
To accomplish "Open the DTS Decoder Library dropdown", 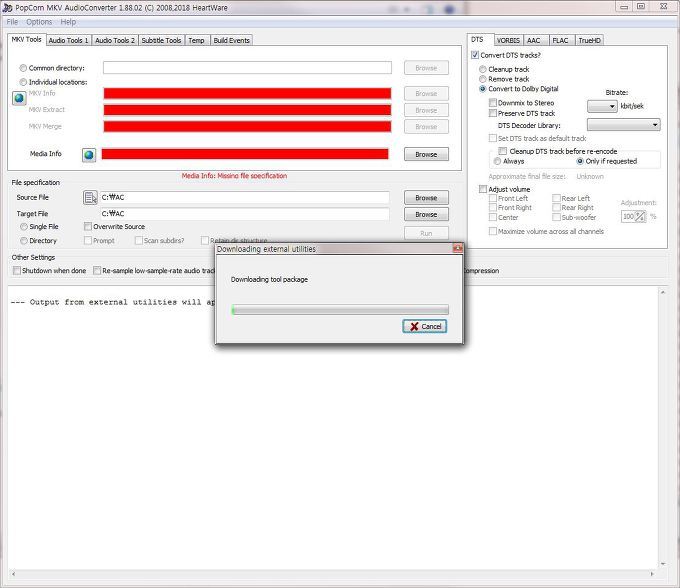I will click(624, 125).
